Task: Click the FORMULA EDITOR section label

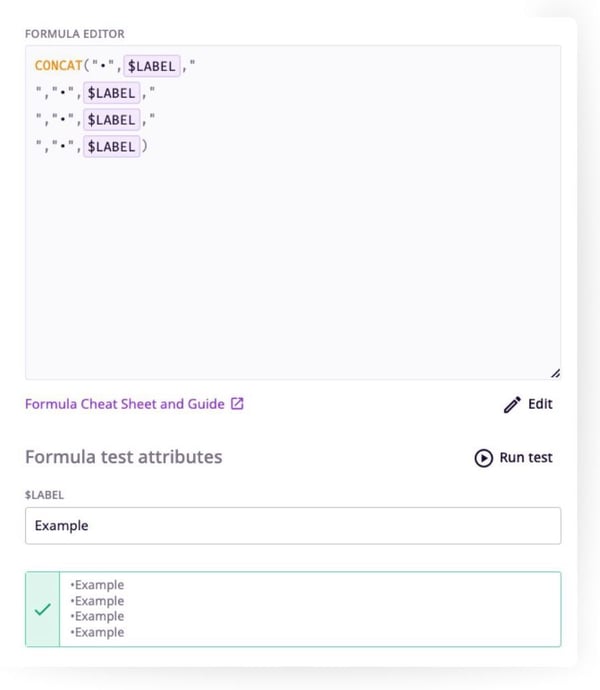Action: click(x=74, y=34)
